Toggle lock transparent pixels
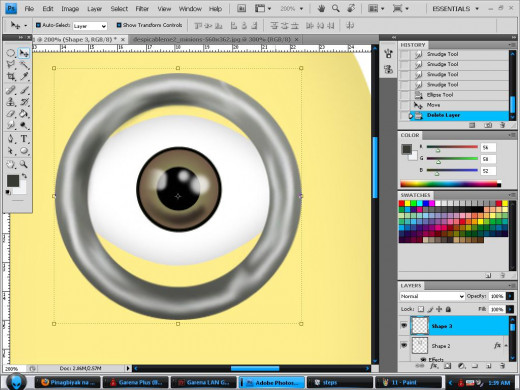Image resolution: width=520 pixels, height=390 pixels. pyautogui.click(x=421, y=309)
